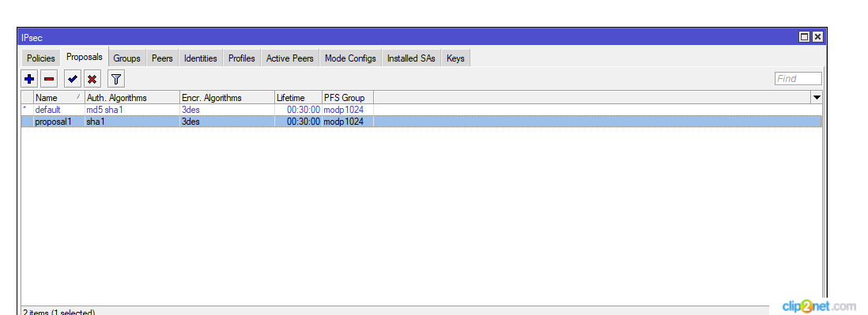Image resolution: width=868 pixels, height=315 pixels.
Task: Maximize the IPsec window
Action: pyautogui.click(x=804, y=37)
